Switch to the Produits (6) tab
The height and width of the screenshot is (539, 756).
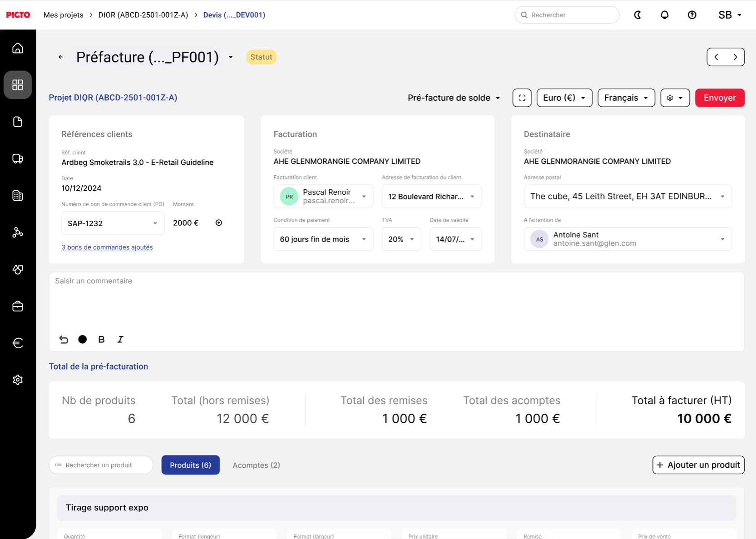tap(191, 465)
